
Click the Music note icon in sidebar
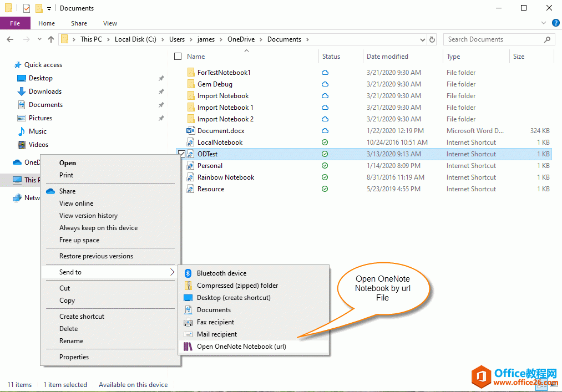pyautogui.click(x=22, y=131)
